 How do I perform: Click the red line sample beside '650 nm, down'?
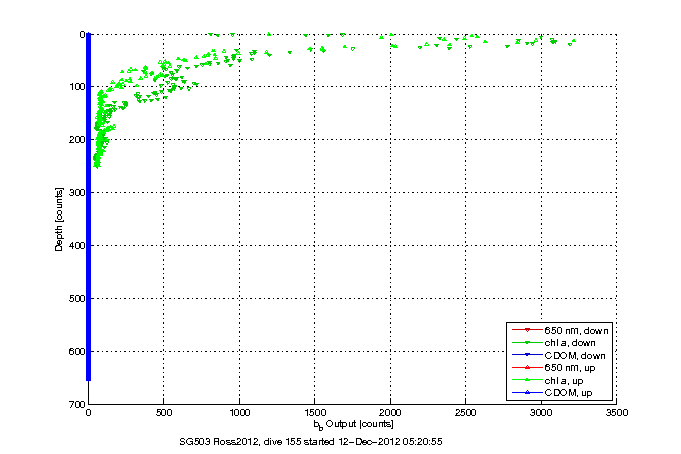click(x=527, y=330)
